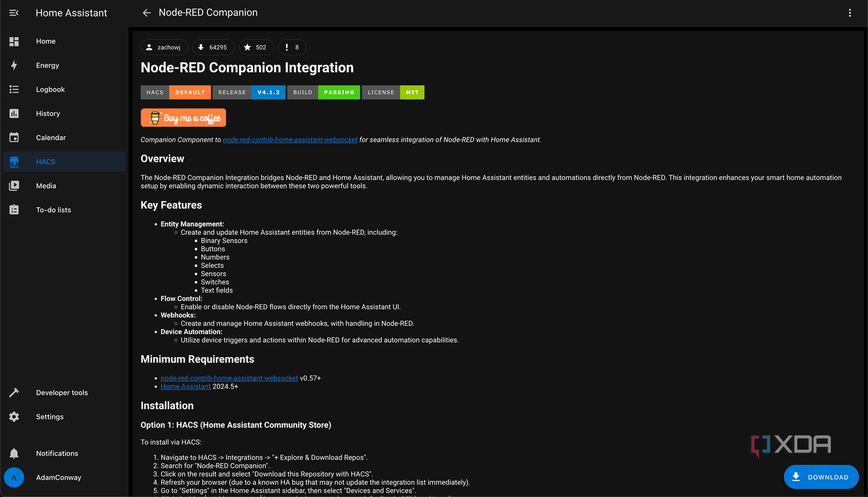868x497 pixels.
Task: Open the Settings menu item
Action: coord(64,417)
